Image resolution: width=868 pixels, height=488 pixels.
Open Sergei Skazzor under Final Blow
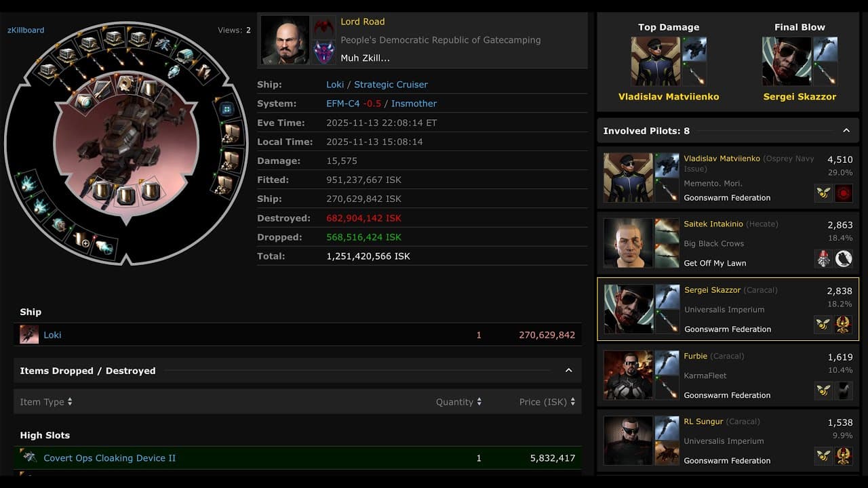[800, 97]
